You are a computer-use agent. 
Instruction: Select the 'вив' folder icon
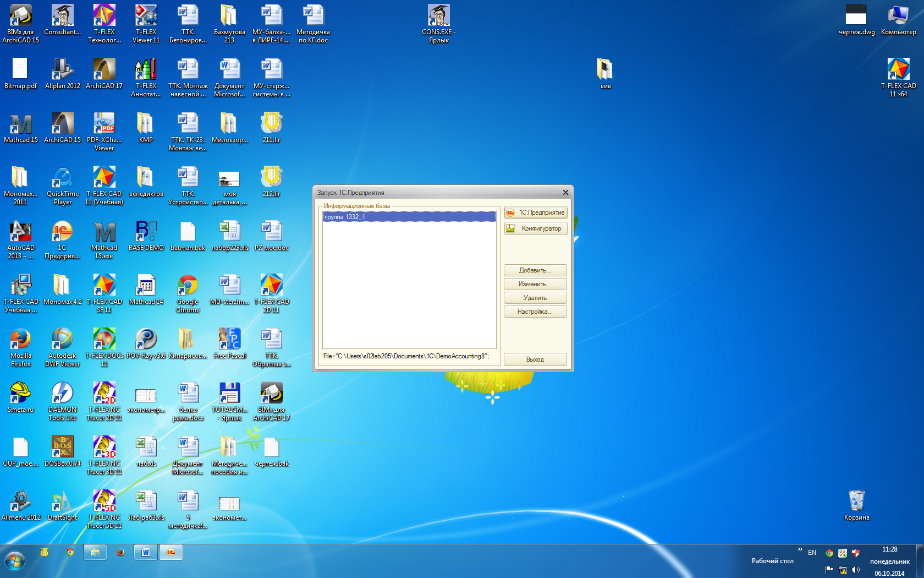point(606,74)
